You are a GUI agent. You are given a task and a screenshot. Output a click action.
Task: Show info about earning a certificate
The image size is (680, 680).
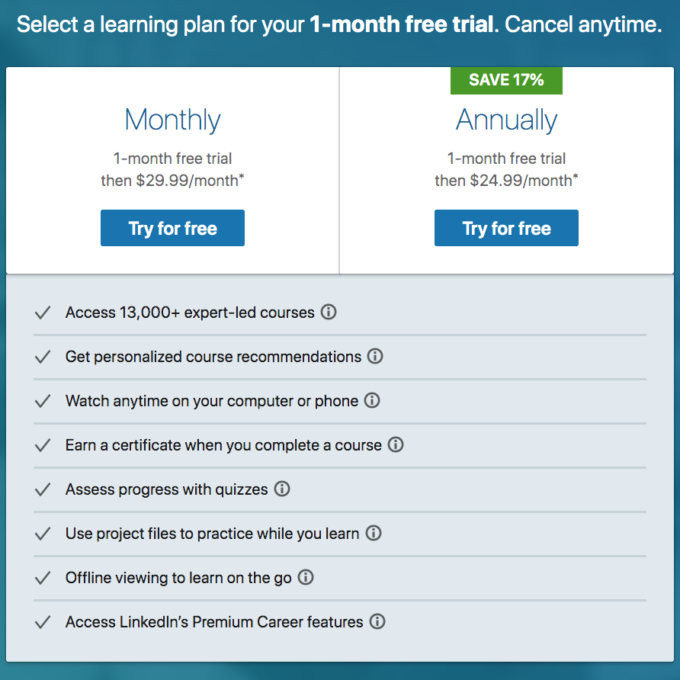click(396, 445)
